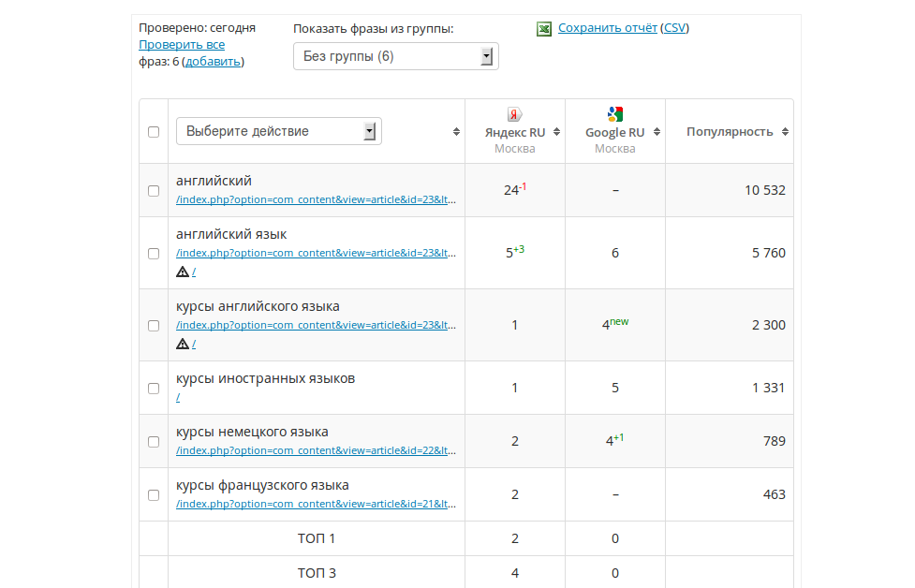This screenshot has width=915, height=588.
Task: Click the Yandex logo icon
Action: [514, 114]
